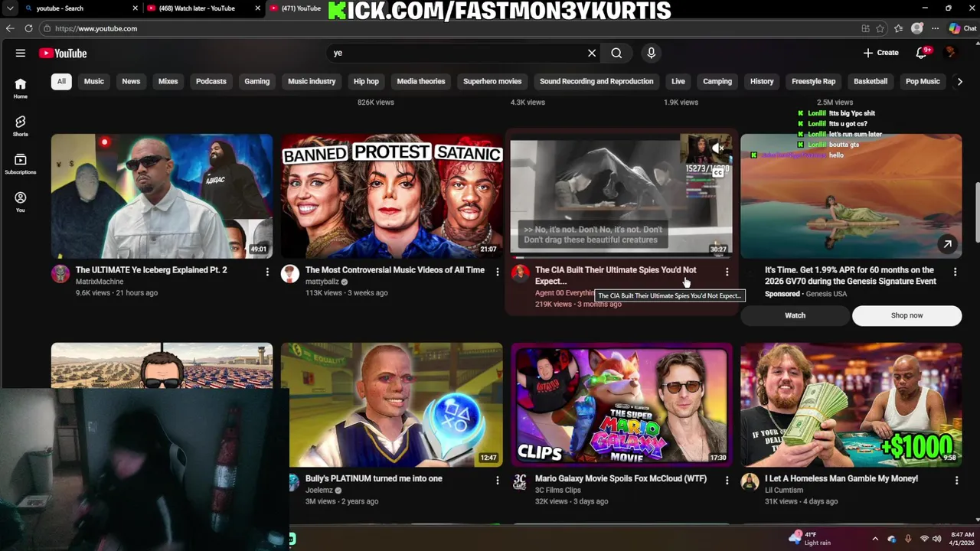980x551 pixels.
Task: Open Subscriptions in the sidebar
Action: (21, 165)
